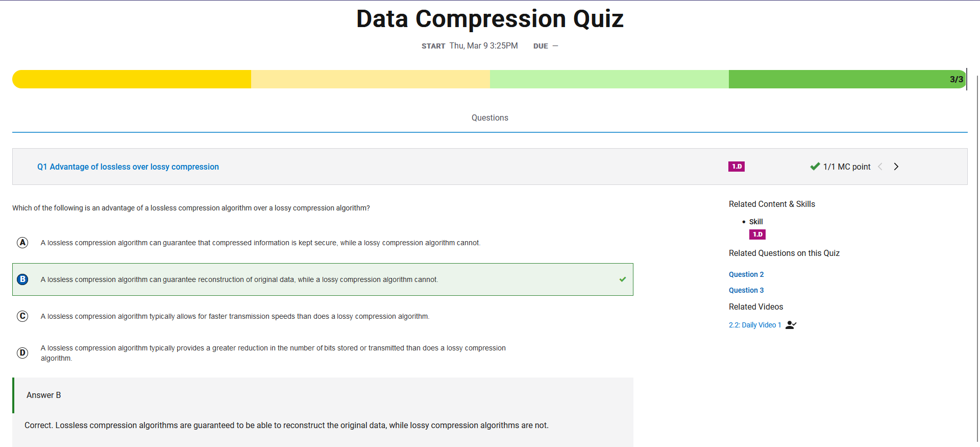Click the bright yellow progress bar segment
The height and width of the screenshot is (447, 980).
pyautogui.click(x=132, y=79)
